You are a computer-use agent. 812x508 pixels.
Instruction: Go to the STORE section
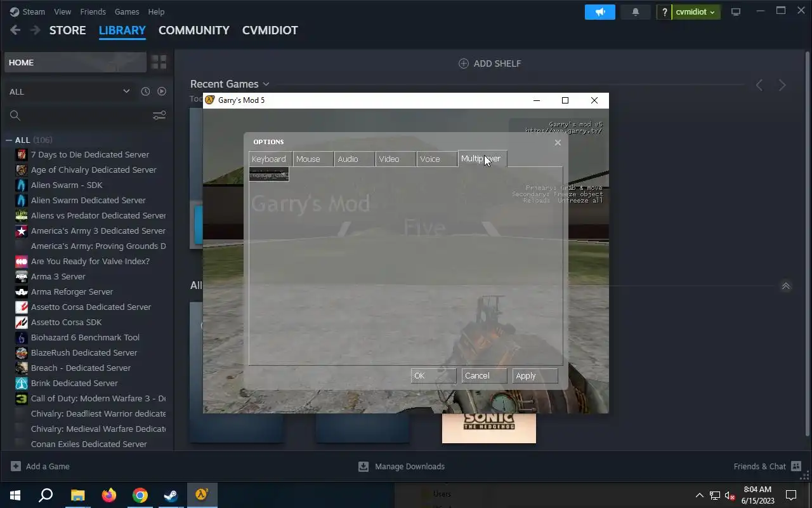(x=67, y=30)
